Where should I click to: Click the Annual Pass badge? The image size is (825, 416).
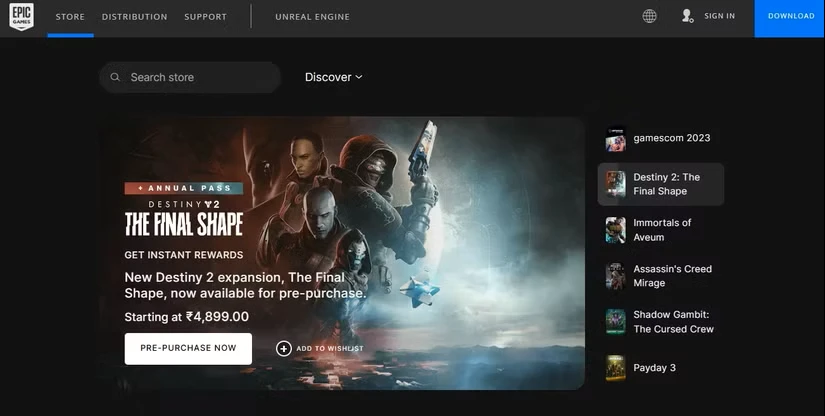click(x=184, y=188)
